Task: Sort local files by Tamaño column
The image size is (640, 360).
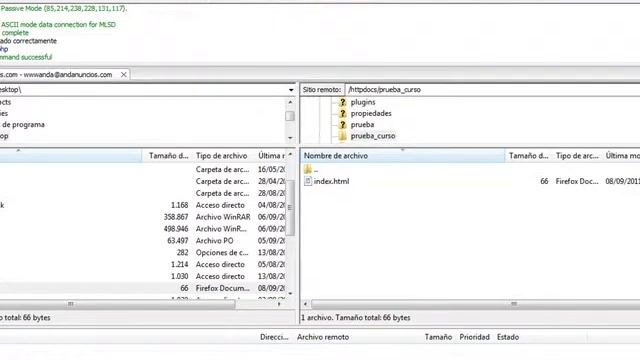Action: point(168,156)
